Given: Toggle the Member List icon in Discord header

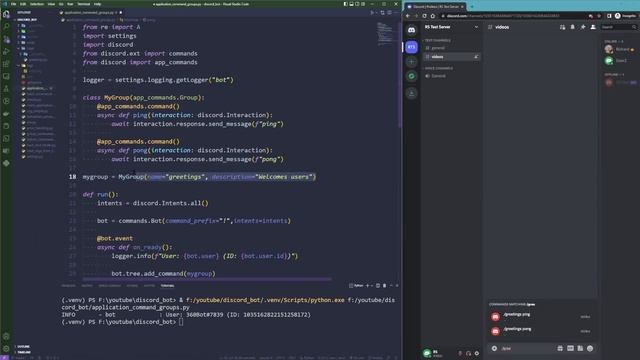Looking at the screenshot, I should (593, 27).
